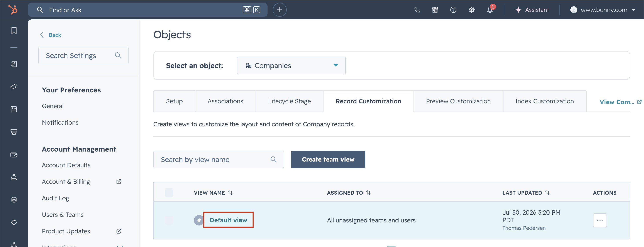Open the Content sidebar icon
This screenshot has height=247, width=644.
pyautogui.click(x=14, y=109)
